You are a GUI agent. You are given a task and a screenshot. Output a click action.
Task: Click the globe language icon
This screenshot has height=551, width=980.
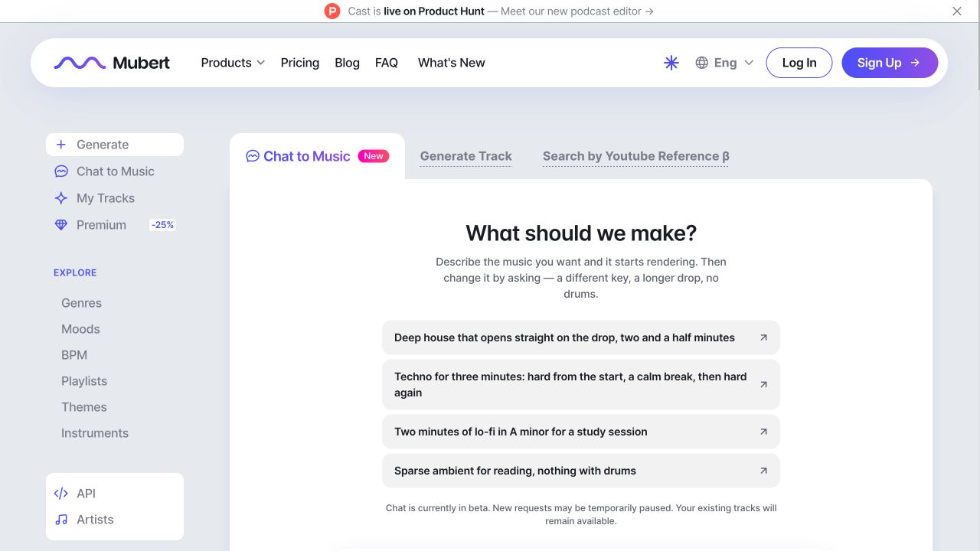[701, 63]
